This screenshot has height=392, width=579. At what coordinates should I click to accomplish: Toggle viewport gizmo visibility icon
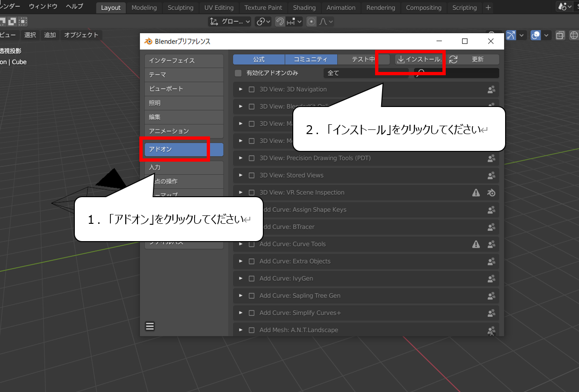511,35
